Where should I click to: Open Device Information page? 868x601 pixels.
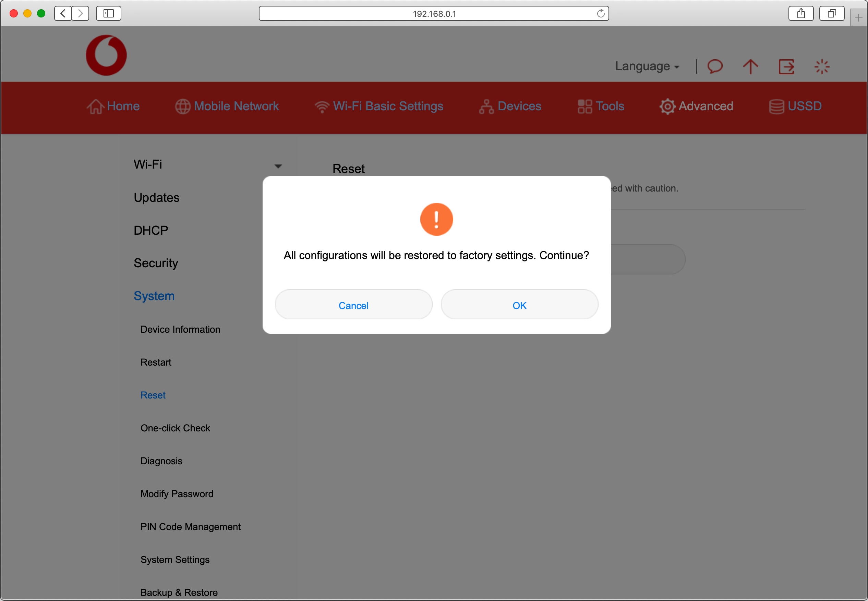(x=180, y=329)
